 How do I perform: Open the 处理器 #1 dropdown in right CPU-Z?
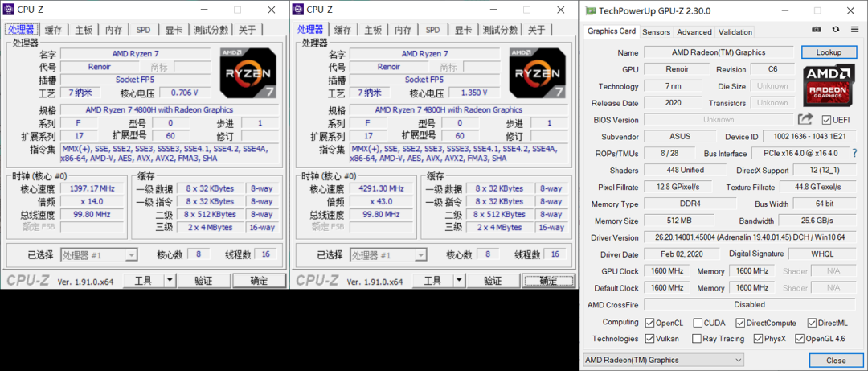click(x=388, y=255)
